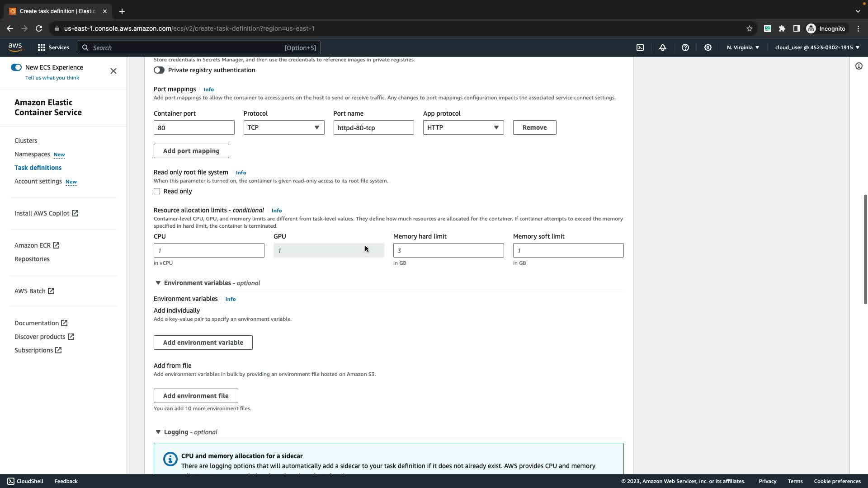Open the info panel icon at right
Screen dimensions: 868x488
[x=859, y=66]
